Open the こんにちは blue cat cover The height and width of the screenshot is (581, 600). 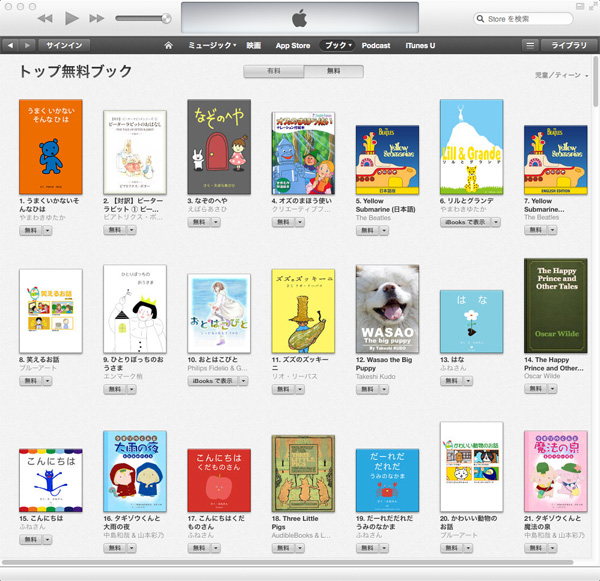[x=51, y=480]
